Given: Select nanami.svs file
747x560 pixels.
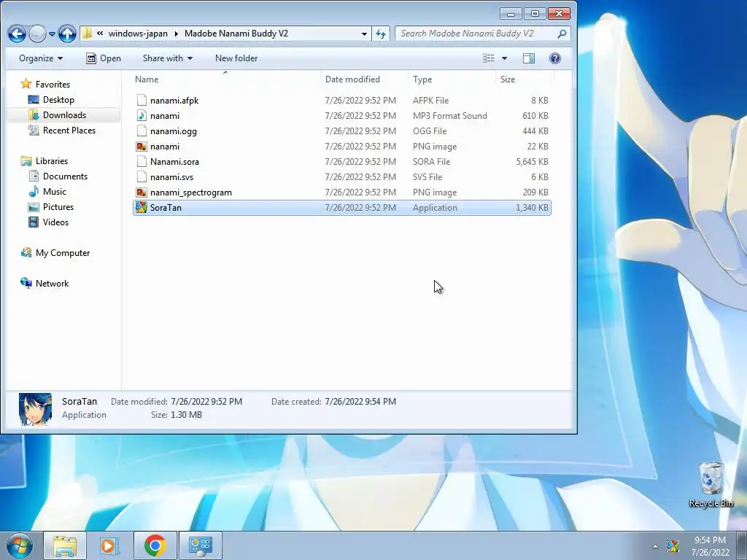Looking at the screenshot, I should (171, 176).
